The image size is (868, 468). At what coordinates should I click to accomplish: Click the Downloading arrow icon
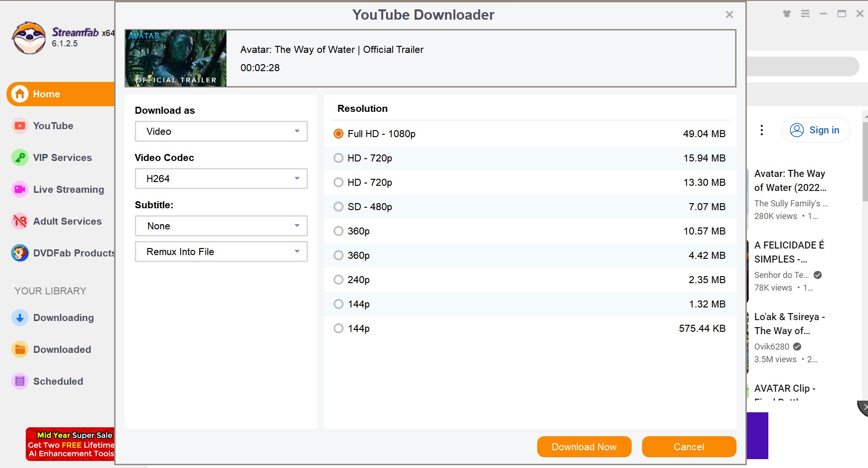tap(20, 318)
